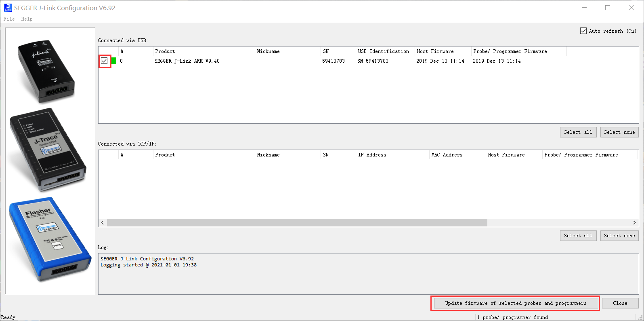Click the green status indicator of probe 0
This screenshot has height=321, width=644.
coord(113,61)
